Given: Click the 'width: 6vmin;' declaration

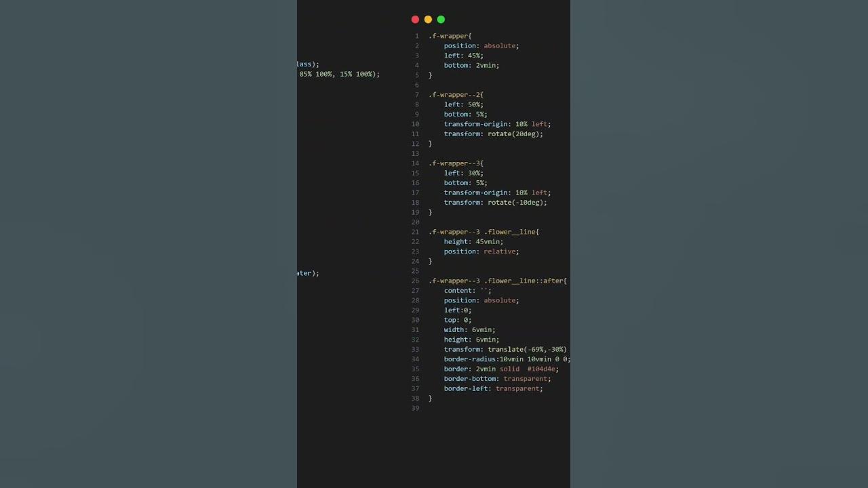Looking at the screenshot, I should click(x=470, y=330).
